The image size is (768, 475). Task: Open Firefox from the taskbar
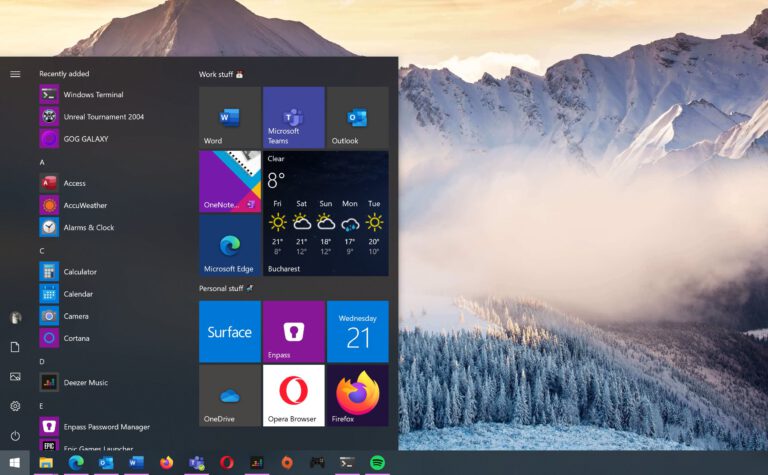[x=167, y=463]
